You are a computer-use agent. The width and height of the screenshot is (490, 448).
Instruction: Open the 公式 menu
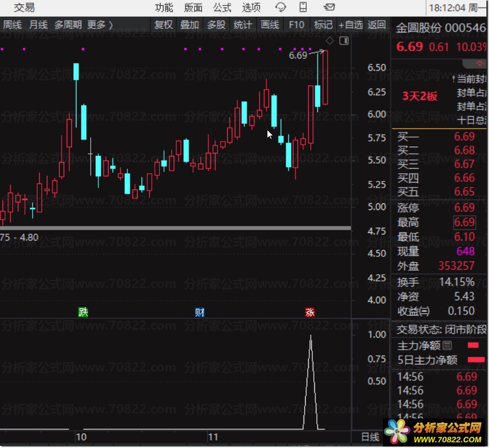coord(222,7)
